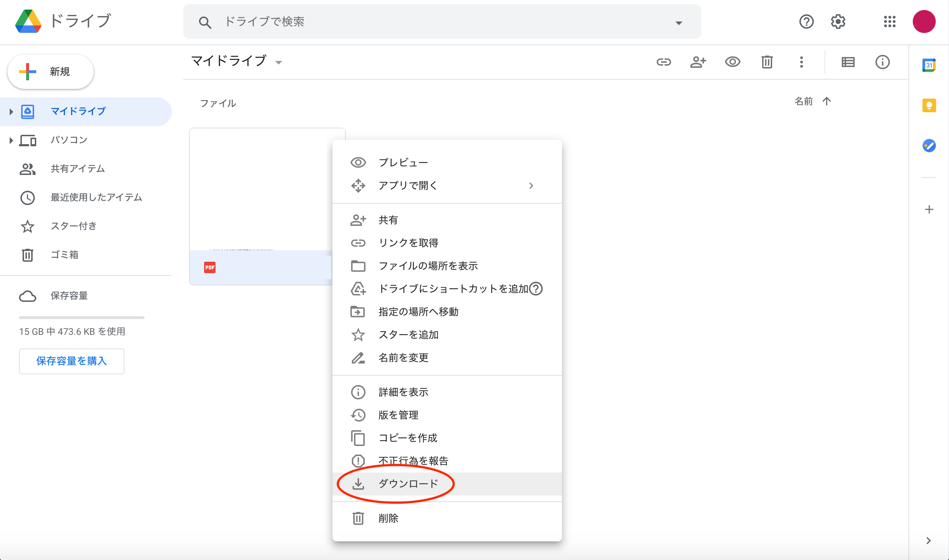949x560 pixels.
Task: Choose リンクを取得 from the context menu
Action: click(x=447, y=243)
